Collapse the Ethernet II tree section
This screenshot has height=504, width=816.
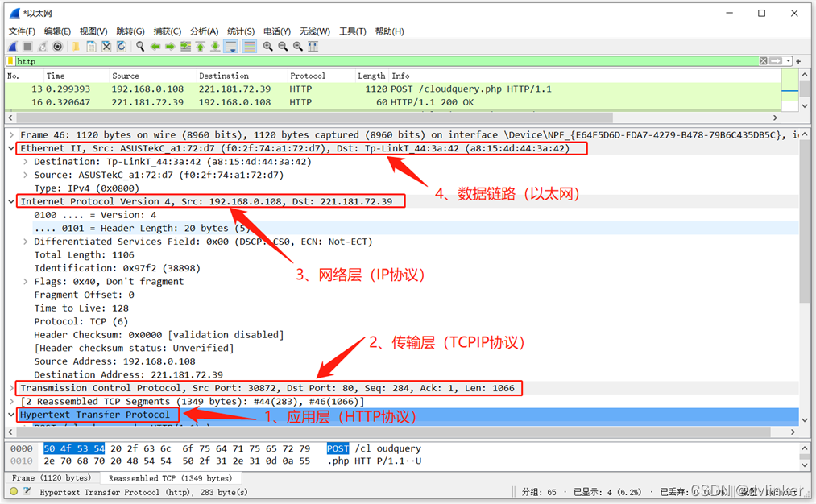click(x=11, y=149)
